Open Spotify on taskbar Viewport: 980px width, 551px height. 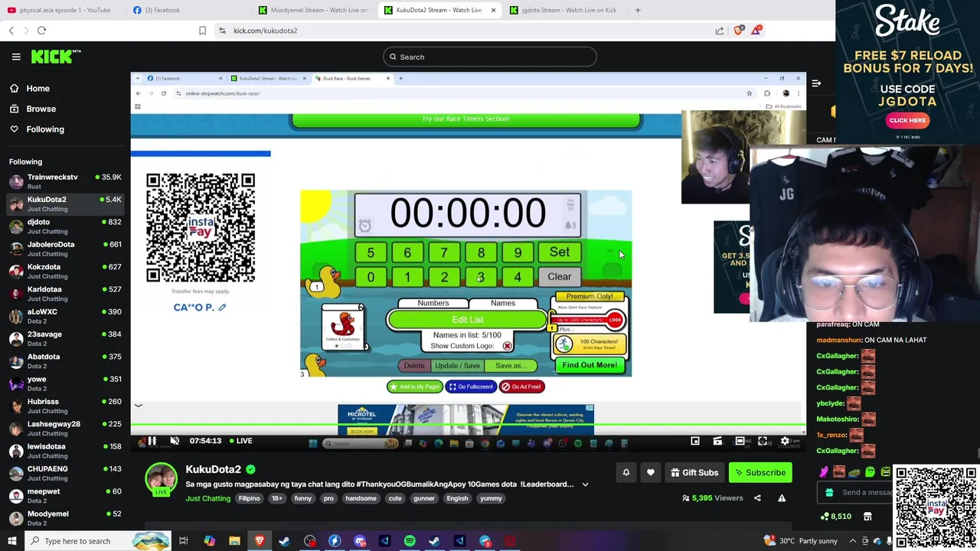(x=410, y=541)
